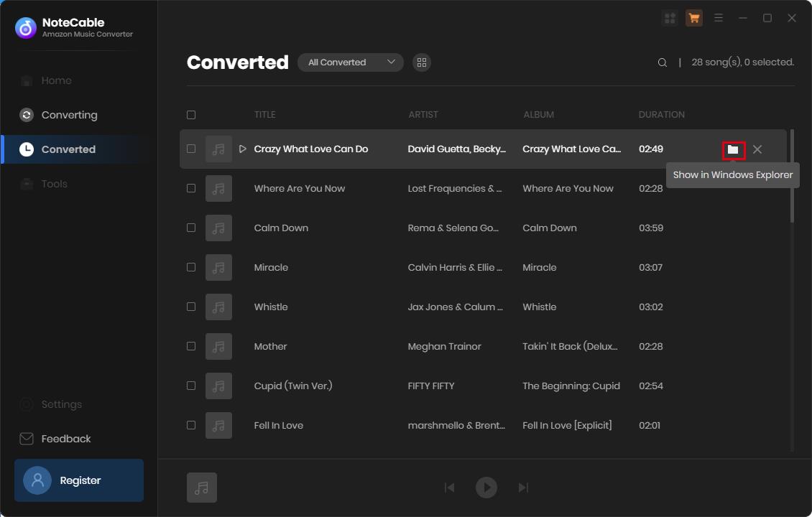
Task: Select the song title Cupid (Twin Ver.)
Action: pyautogui.click(x=293, y=386)
